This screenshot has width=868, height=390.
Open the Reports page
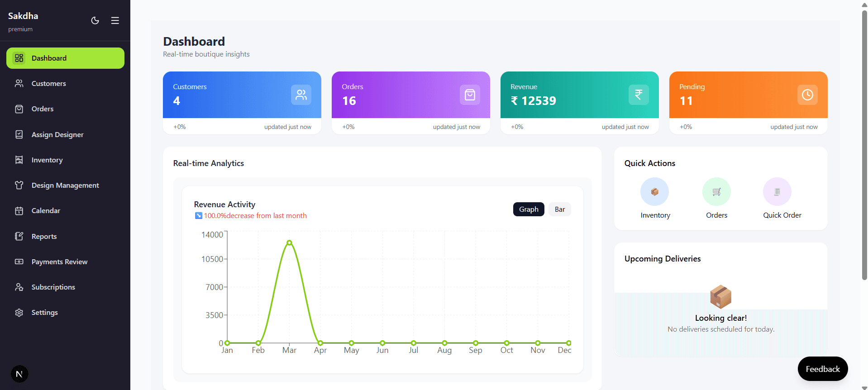(x=65, y=236)
